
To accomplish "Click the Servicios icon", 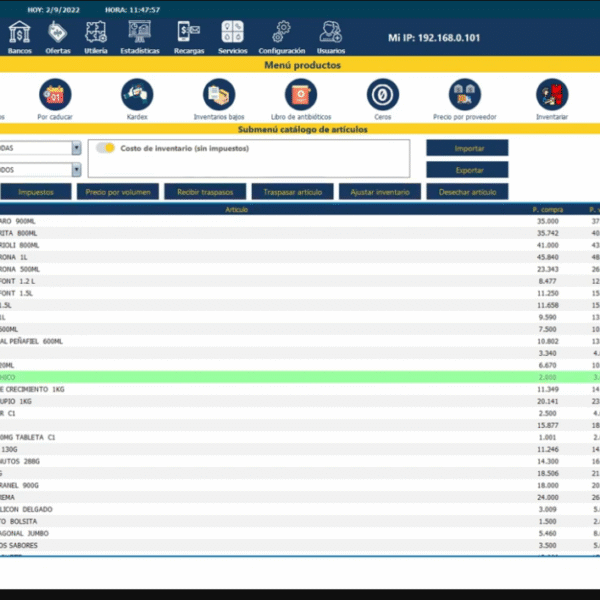I will click(x=232, y=33).
